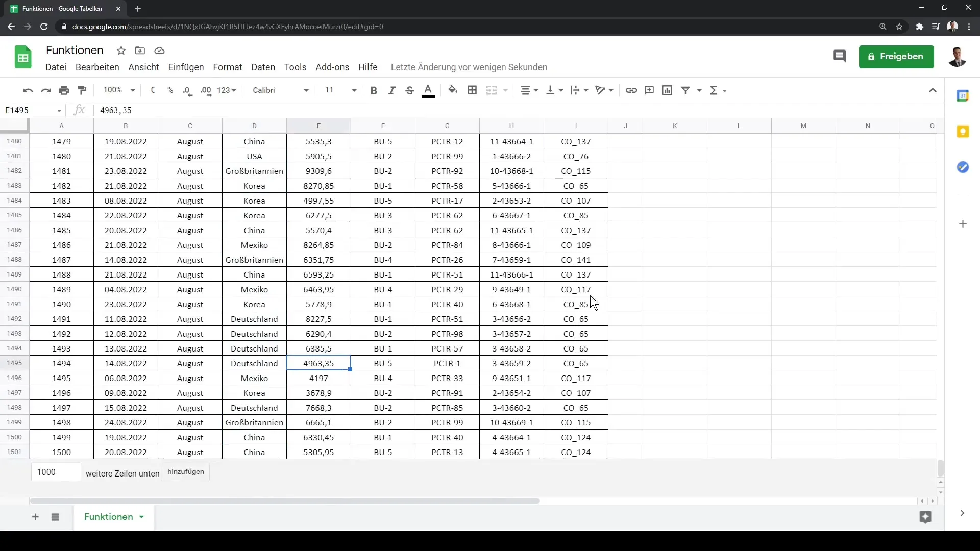The height and width of the screenshot is (551, 980).
Task: Click the insert chart icon
Action: pyautogui.click(x=667, y=90)
